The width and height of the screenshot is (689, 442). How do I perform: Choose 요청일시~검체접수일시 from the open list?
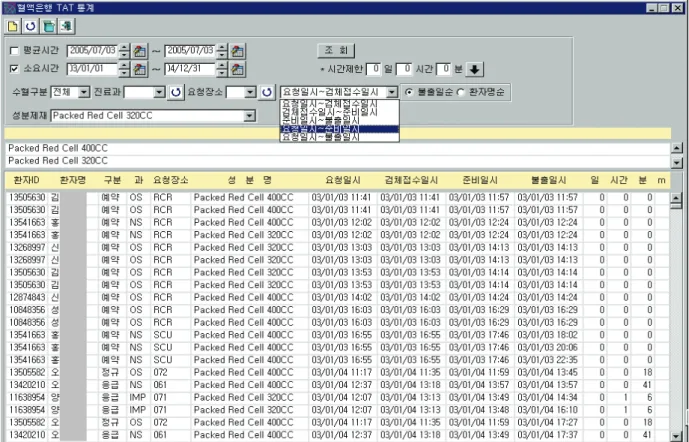339,104
